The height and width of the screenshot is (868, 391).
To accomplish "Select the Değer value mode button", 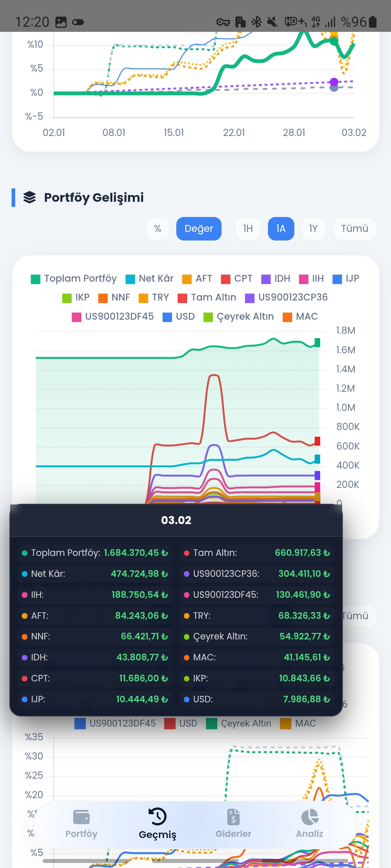I will click(x=199, y=229).
